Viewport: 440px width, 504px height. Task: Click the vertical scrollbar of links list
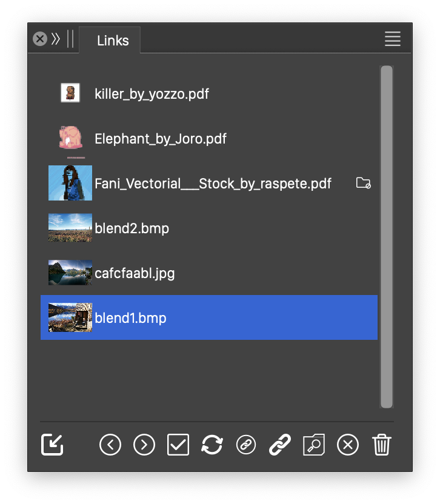coord(386,236)
